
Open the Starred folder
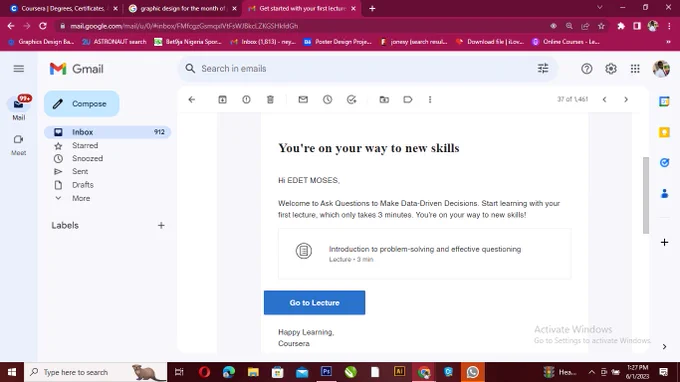click(85, 145)
